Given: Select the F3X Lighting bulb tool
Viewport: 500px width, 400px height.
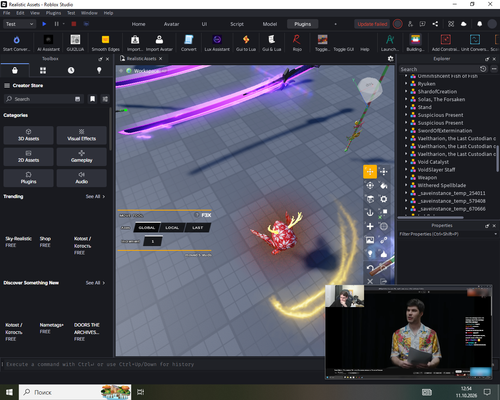Looking at the screenshot, I should point(370,254).
